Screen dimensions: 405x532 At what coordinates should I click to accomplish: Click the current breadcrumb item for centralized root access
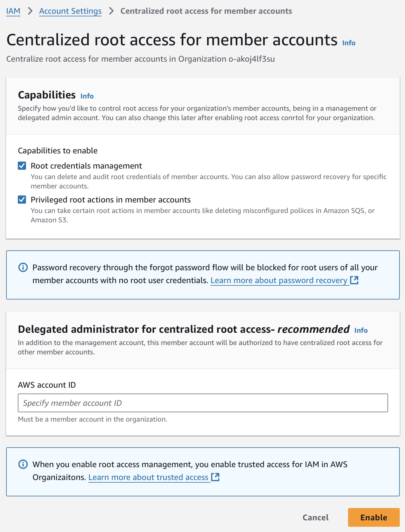206,11
